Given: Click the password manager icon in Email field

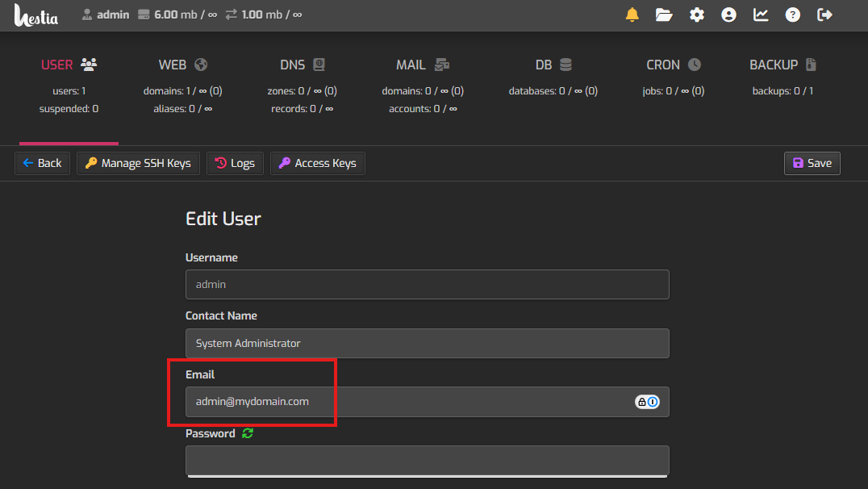Looking at the screenshot, I should coord(647,402).
